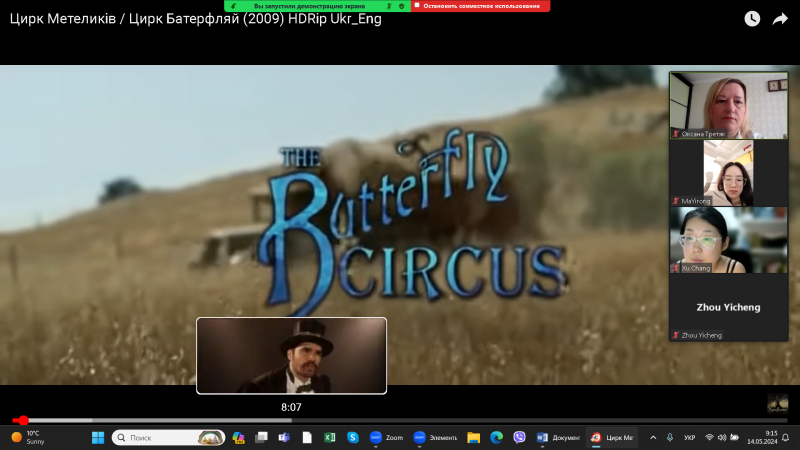Switch to Цирк Ме browser window in taskbar
Screen dimensions: 800x450
coord(612,438)
